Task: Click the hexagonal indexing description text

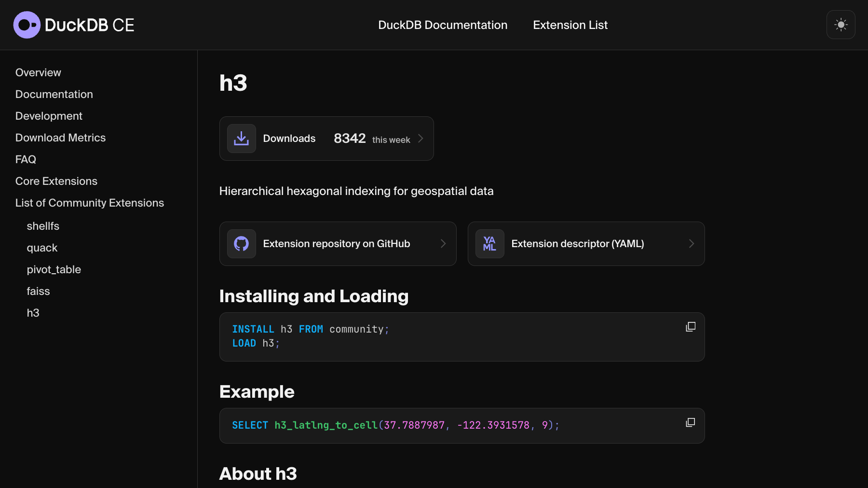Action: click(356, 191)
